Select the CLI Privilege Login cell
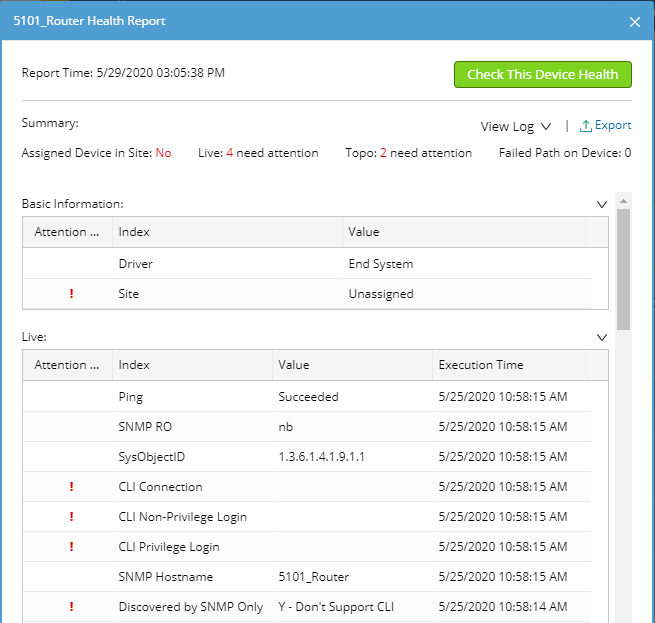The width and height of the screenshot is (655, 623). [193, 547]
